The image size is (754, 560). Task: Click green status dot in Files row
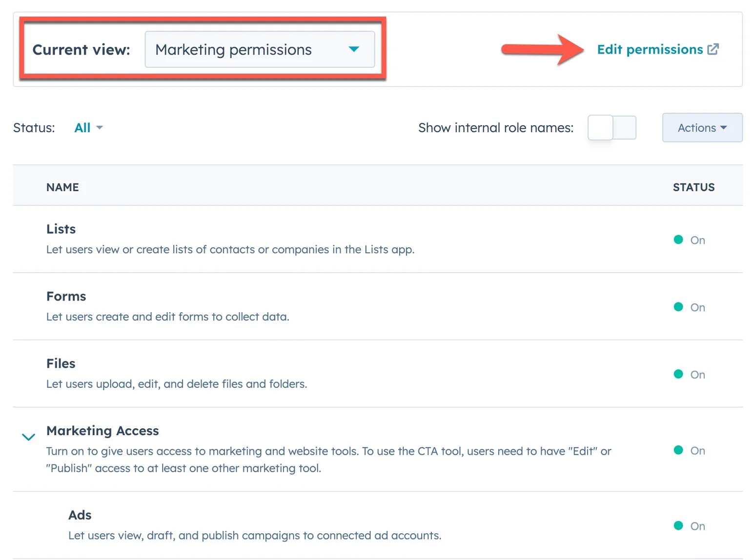(x=678, y=374)
